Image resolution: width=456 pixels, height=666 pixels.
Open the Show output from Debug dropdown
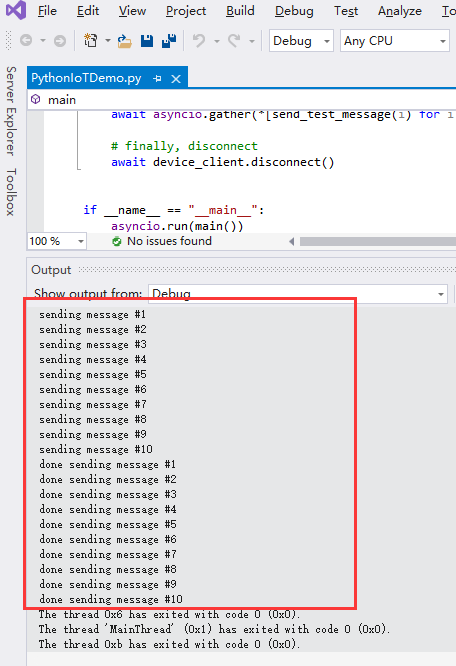(298, 294)
